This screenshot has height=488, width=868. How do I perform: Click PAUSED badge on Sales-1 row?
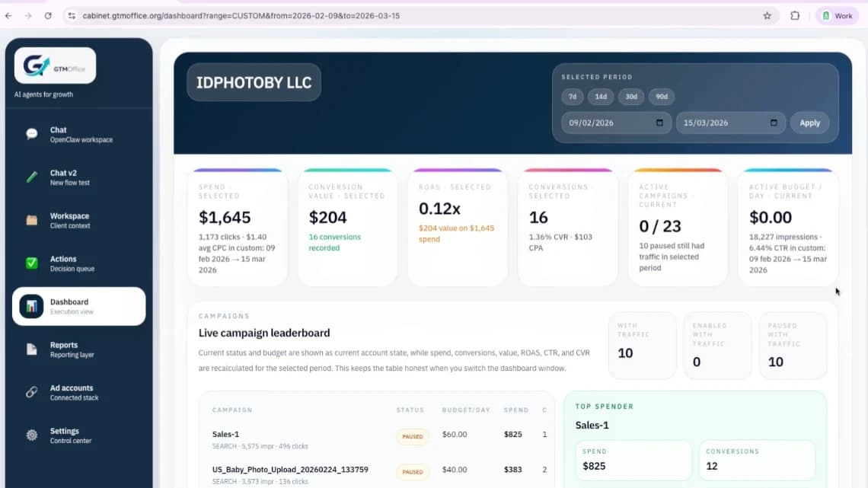pyautogui.click(x=413, y=436)
